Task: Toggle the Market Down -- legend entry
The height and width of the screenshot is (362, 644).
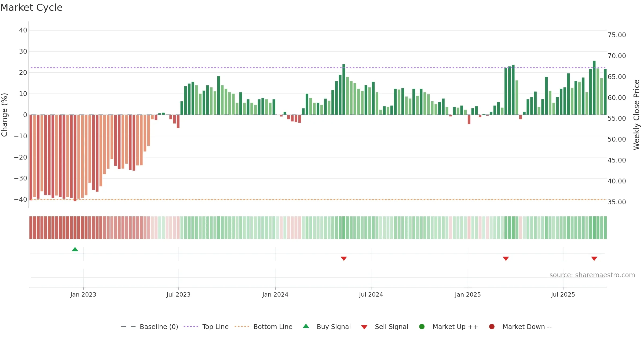Action: pos(520,327)
